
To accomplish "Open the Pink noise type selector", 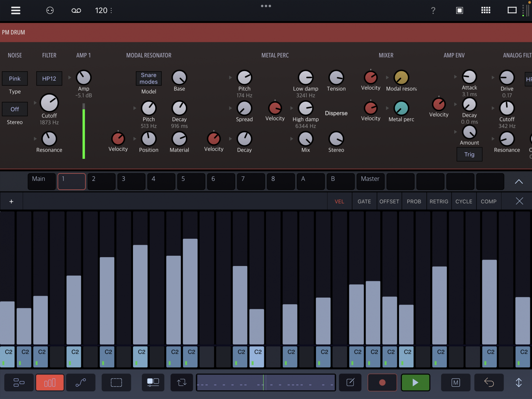I will click(15, 78).
